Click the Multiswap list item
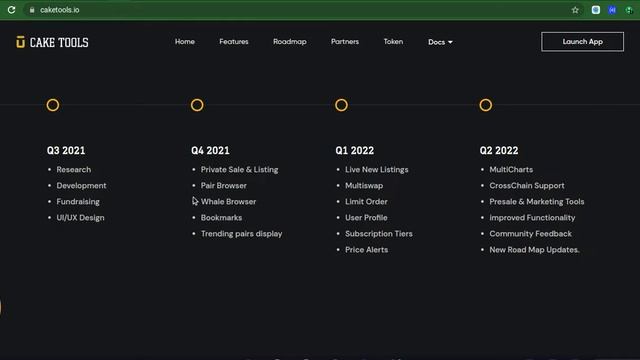The width and height of the screenshot is (640, 360). (x=364, y=186)
